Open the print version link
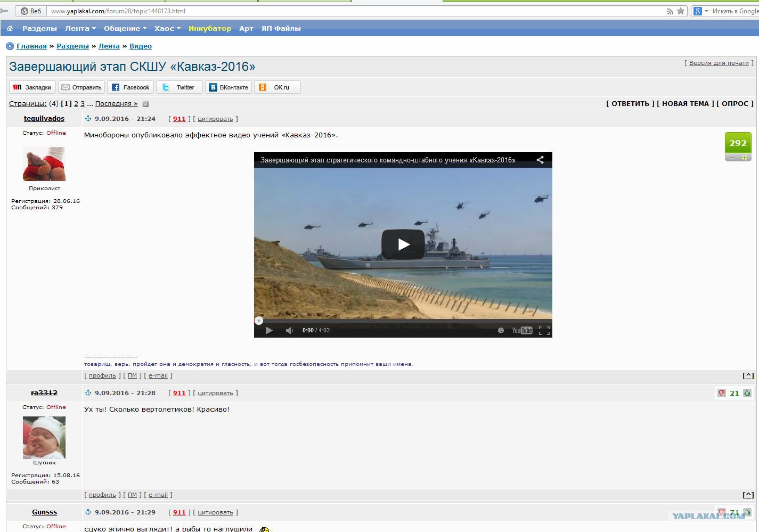The image size is (759, 532). 719,63
